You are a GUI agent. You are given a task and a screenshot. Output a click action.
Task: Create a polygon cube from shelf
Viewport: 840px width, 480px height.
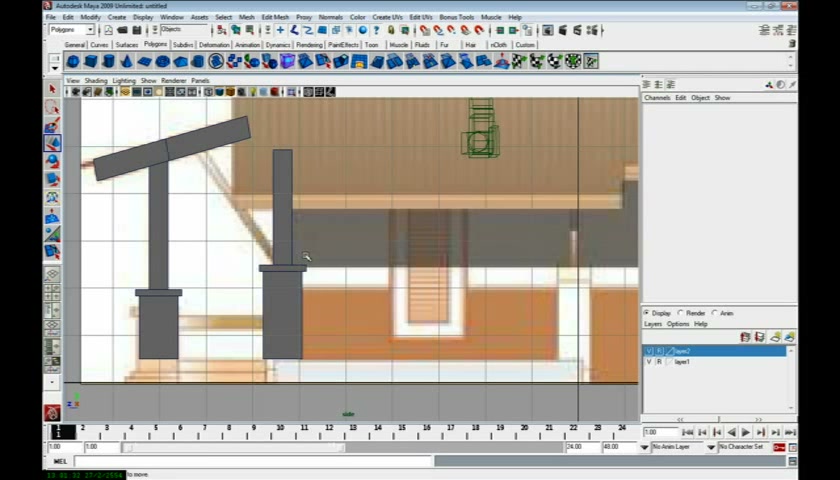(x=91, y=62)
